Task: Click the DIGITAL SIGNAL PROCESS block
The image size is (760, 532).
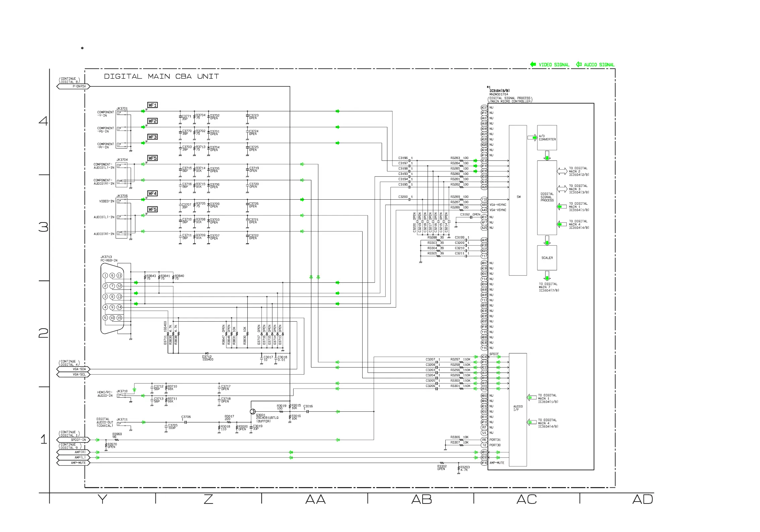Action: [x=547, y=198]
